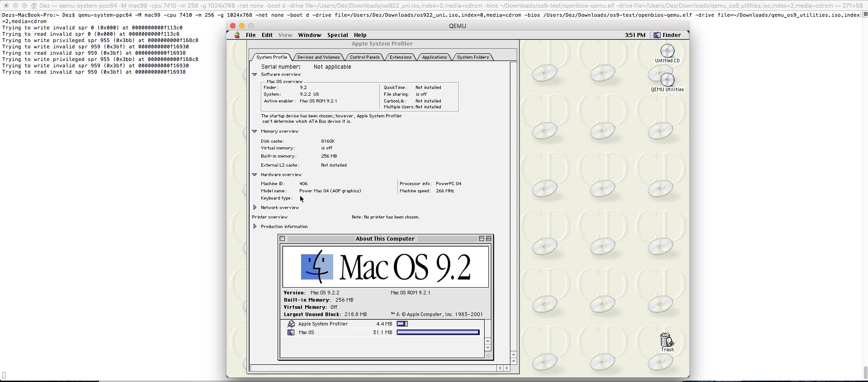
Task: Click the Printer overview label
Action: coord(269,217)
